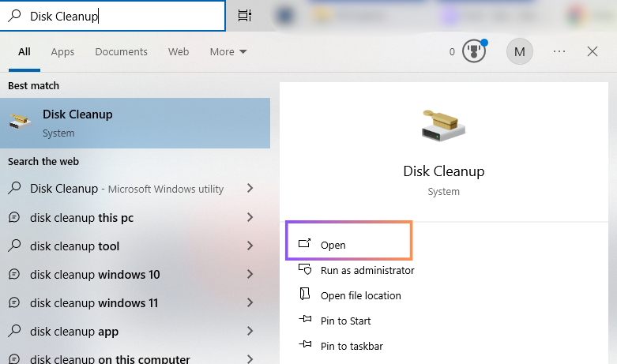Choose Pin to taskbar option

352,346
